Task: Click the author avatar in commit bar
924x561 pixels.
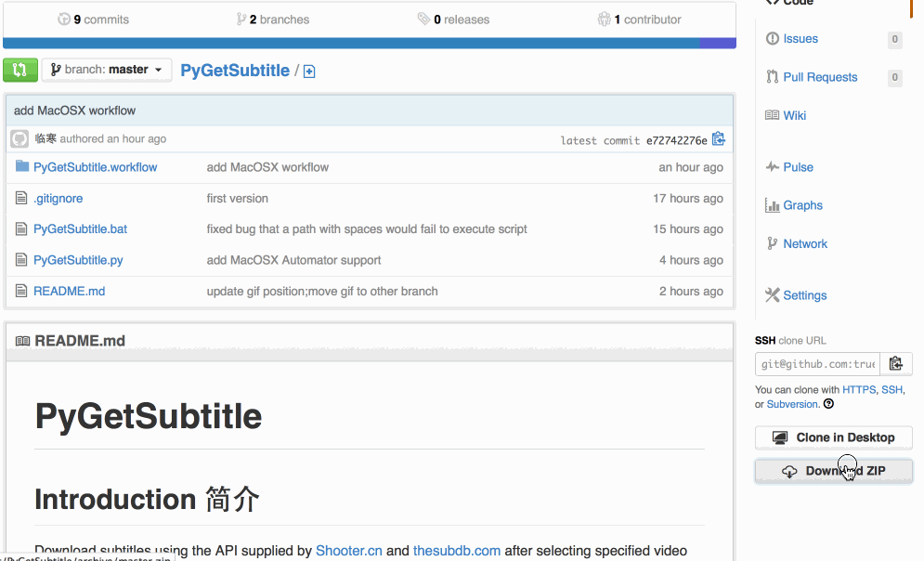Action: pyautogui.click(x=20, y=139)
